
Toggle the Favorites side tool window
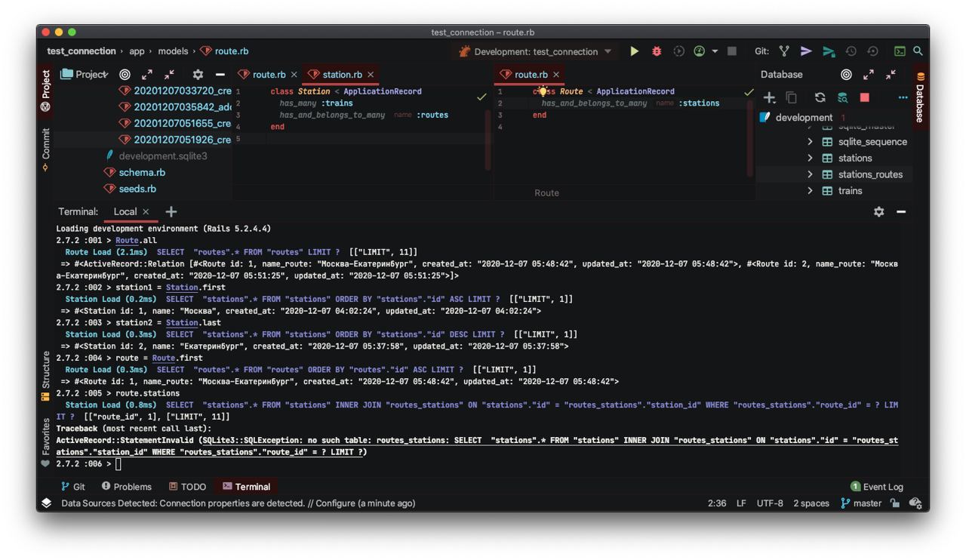(45, 442)
